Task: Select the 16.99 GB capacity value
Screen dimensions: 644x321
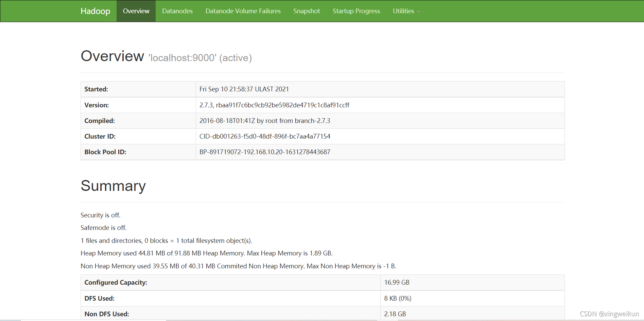Action: 397,282
